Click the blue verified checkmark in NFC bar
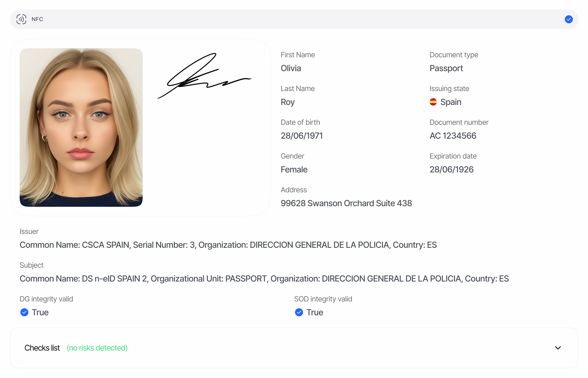This screenshot has width=588, height=378. pyautogui.click(x=568, y=19)
